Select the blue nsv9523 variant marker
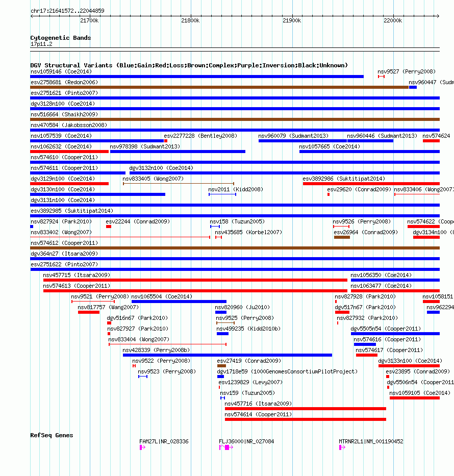The image size is (454, 476). coord(143,377)
